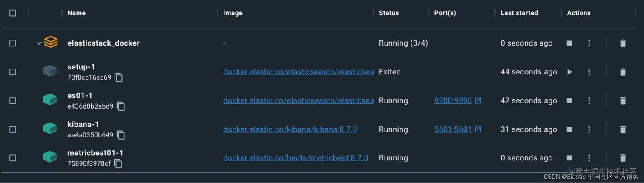Viewport: 644px width, 183px height.
Task: Copy the kibana-1 container ID
Action: [x=121, y=135]
